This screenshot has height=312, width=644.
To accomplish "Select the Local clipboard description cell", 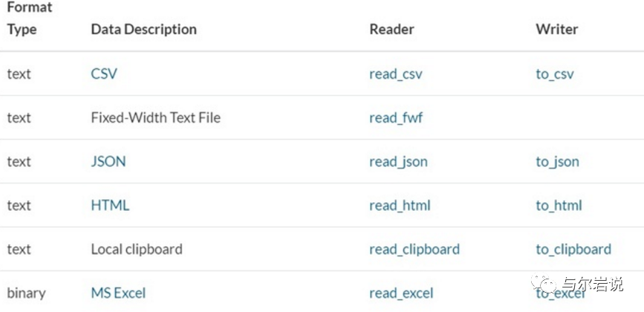I will (x=137, y=249).
